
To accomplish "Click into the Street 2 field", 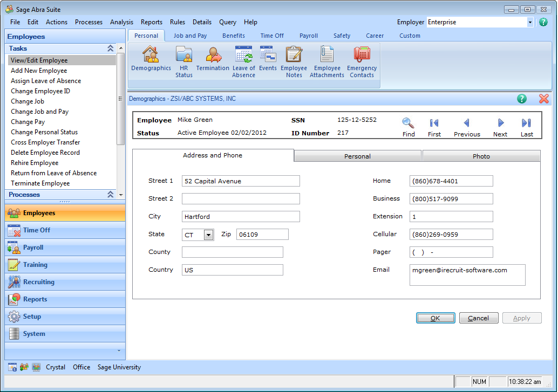I will click(241, 199).
